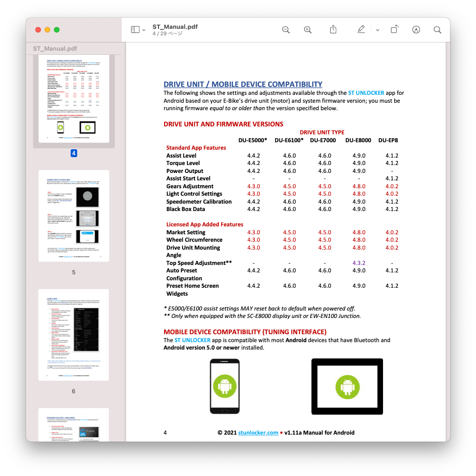The width and height of the screenshot is (476, 476).
Task: Open the page 5 thumbnail
Action: [x=73, y=215]
